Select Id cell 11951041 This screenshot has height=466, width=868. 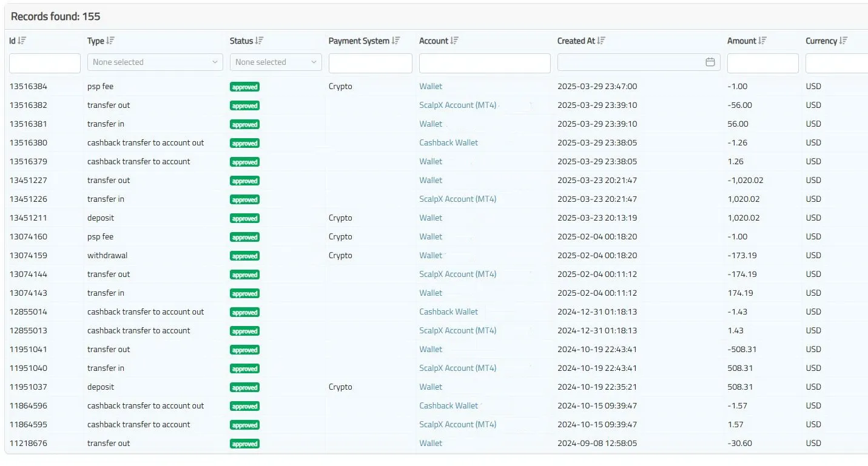[x=28, y=349]
